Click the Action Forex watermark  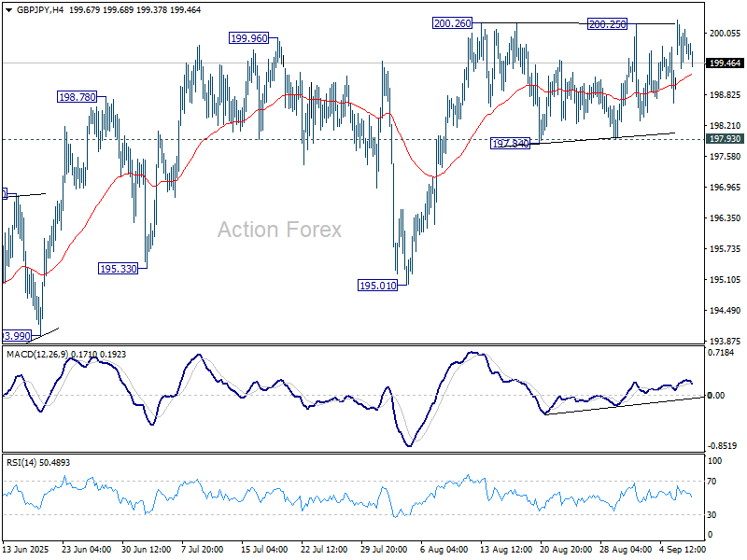pyautogui.click(x=279, y=230)
